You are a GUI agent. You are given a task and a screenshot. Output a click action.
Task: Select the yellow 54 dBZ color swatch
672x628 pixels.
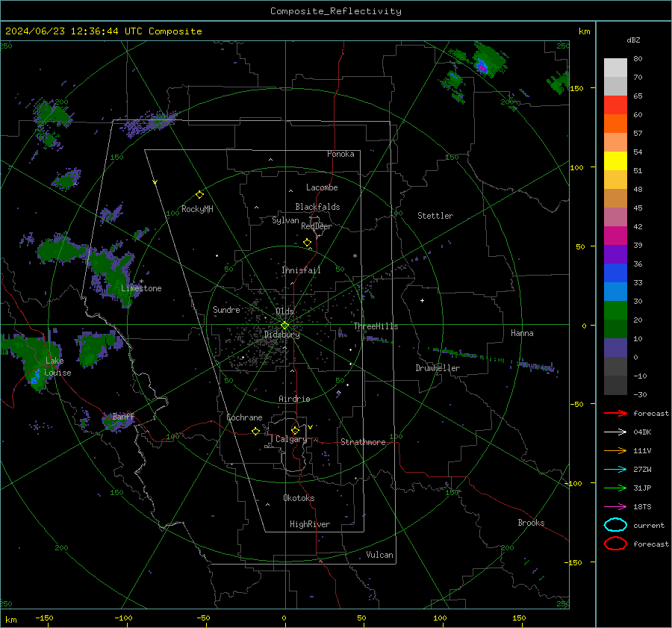pos(615,161)
